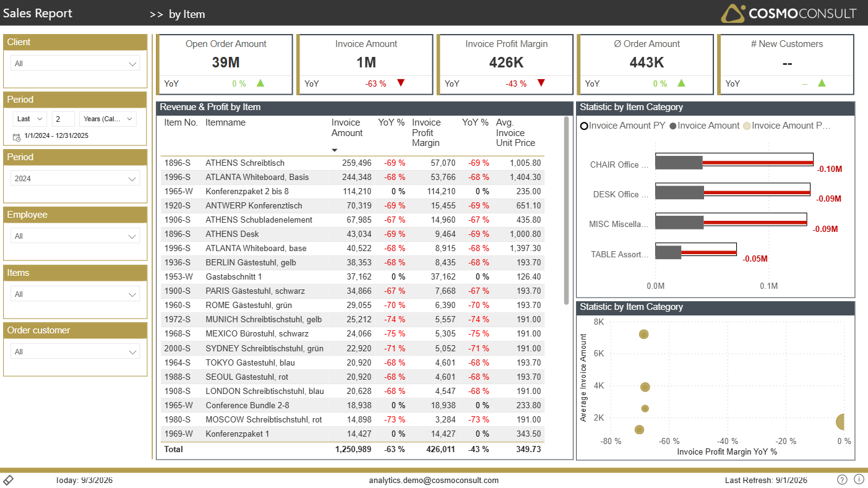Viewport: 868px width, 488px height.
Task: Click the DESK Office category label
Action: coord(621,194)
